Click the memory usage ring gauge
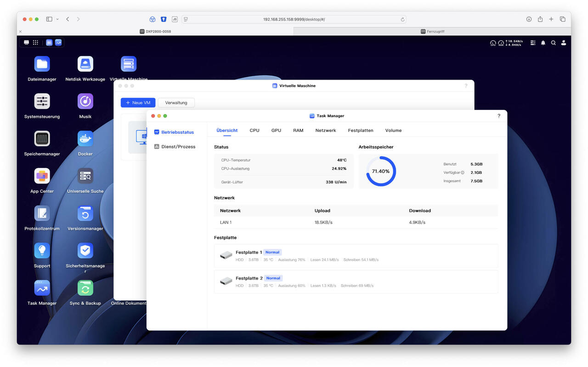This screenshot has width=588, height=367. (x=380, y=171)
